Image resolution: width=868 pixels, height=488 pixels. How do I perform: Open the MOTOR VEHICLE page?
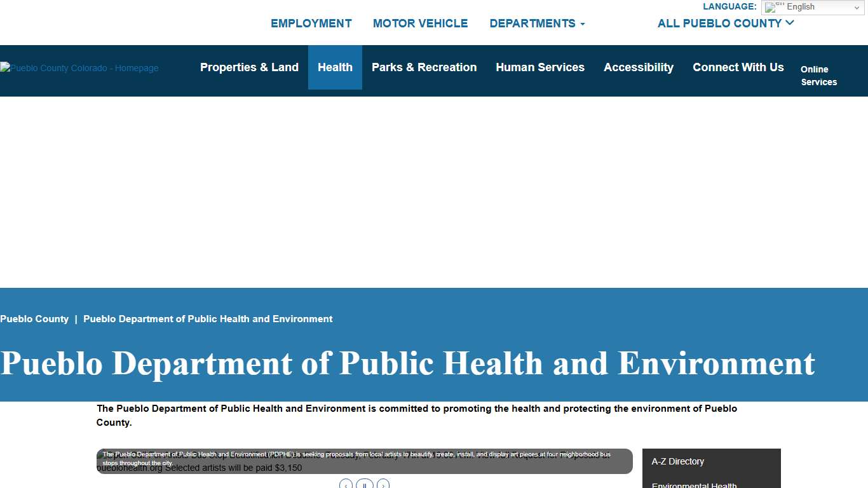coord(420,23)
